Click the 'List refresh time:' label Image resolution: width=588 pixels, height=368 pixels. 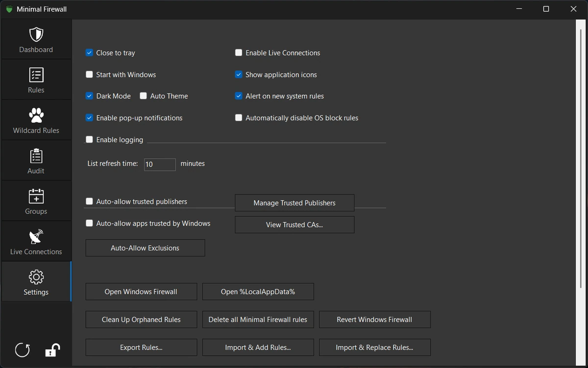pyautogui.click(x=113, y=163)
